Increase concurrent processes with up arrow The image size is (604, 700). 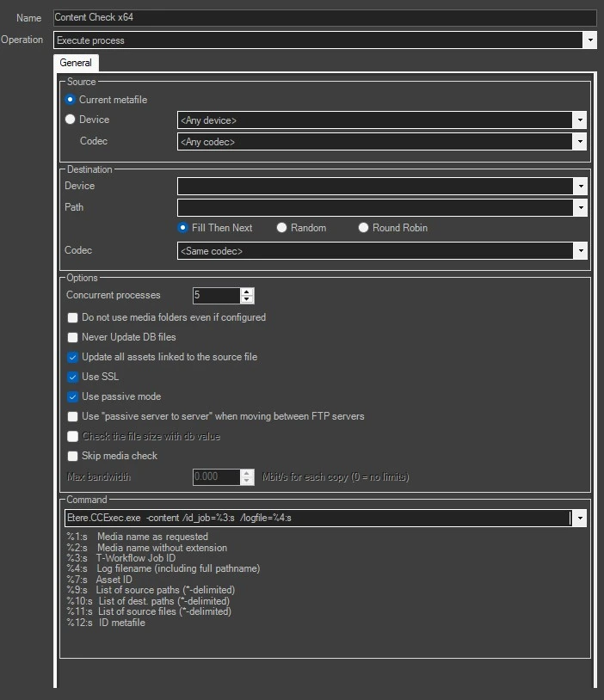pos(248,292)
